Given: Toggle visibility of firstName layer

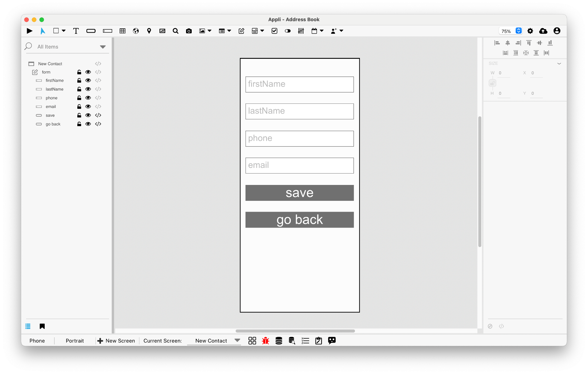Looking at the screenshot, I should pos(88,81).
